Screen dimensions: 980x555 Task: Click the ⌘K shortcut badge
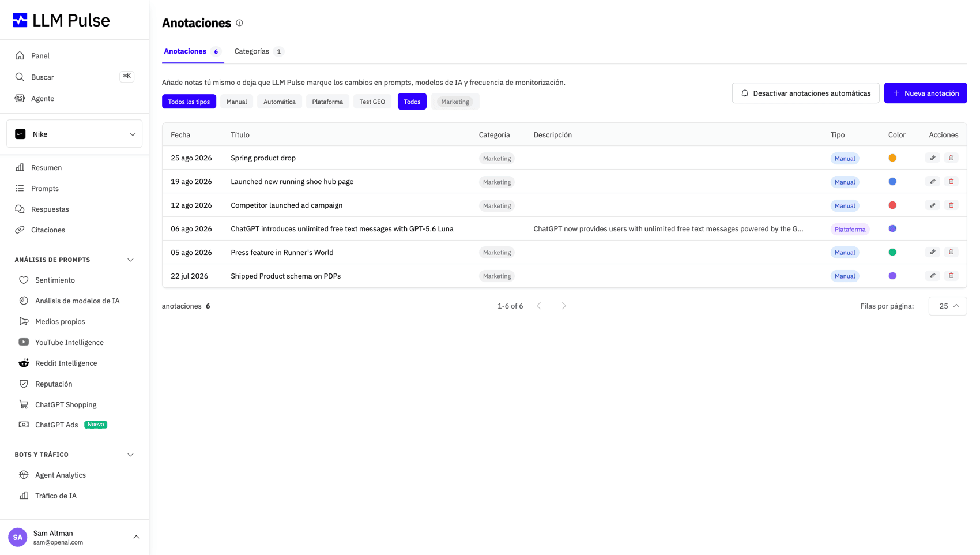[127, 76]
